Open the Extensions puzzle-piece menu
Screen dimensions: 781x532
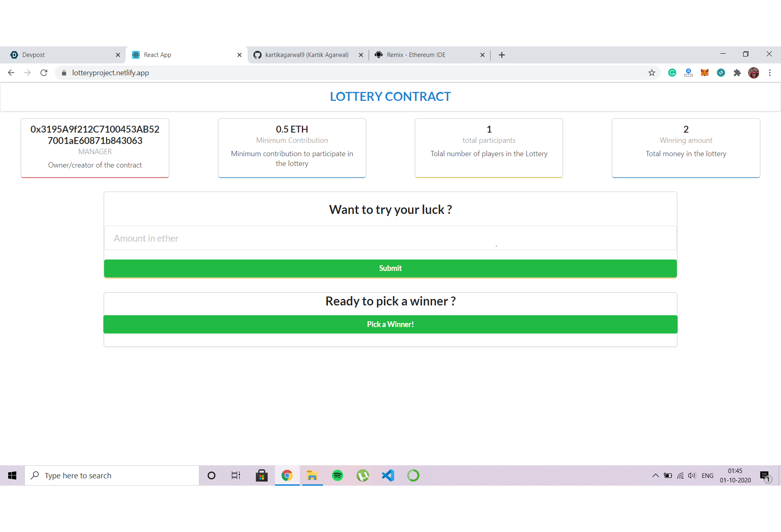(737, 73)
